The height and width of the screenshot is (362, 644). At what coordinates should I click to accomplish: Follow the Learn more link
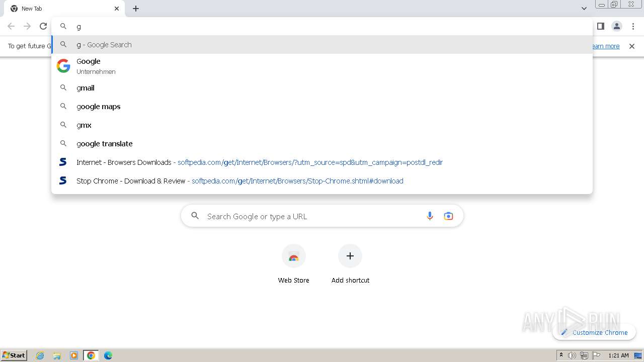click(x=605, y=46)
